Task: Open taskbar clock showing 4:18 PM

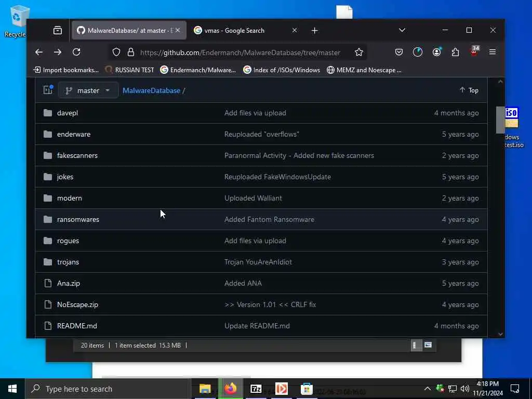Action: (488, 389)
